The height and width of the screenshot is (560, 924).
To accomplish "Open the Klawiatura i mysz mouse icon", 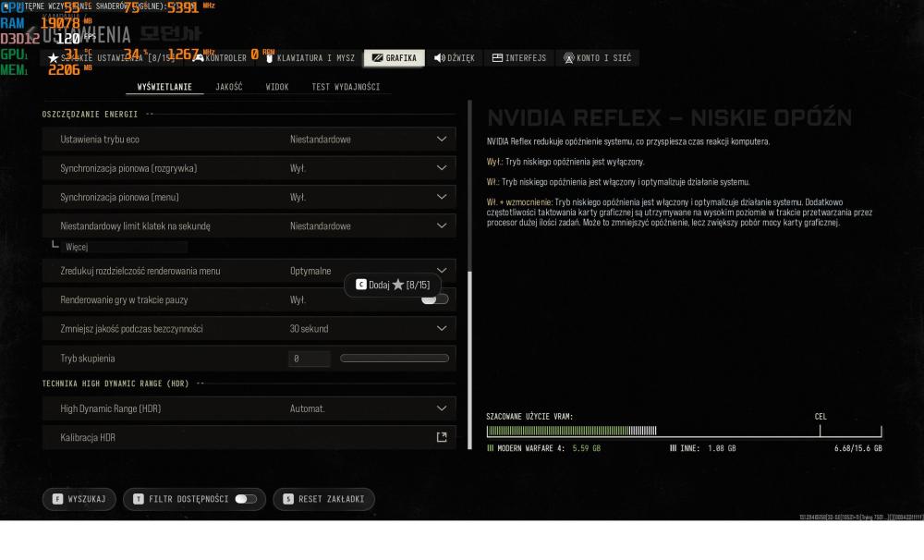I will 269,58.
